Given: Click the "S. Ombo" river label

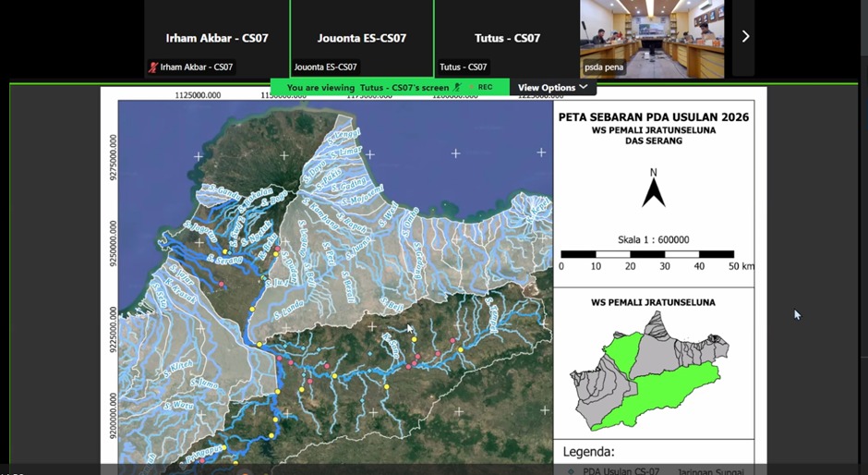Looking at the screenshot, I should click(x=410, y=223).
